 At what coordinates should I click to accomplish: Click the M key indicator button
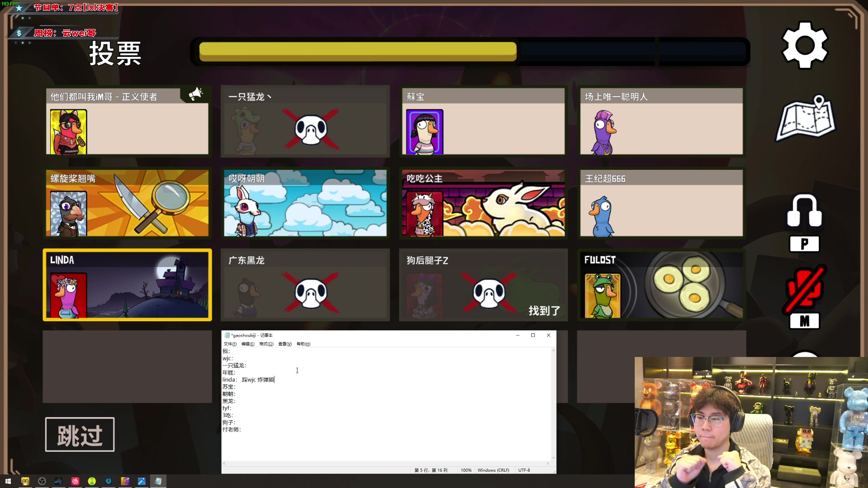point(804,321)
